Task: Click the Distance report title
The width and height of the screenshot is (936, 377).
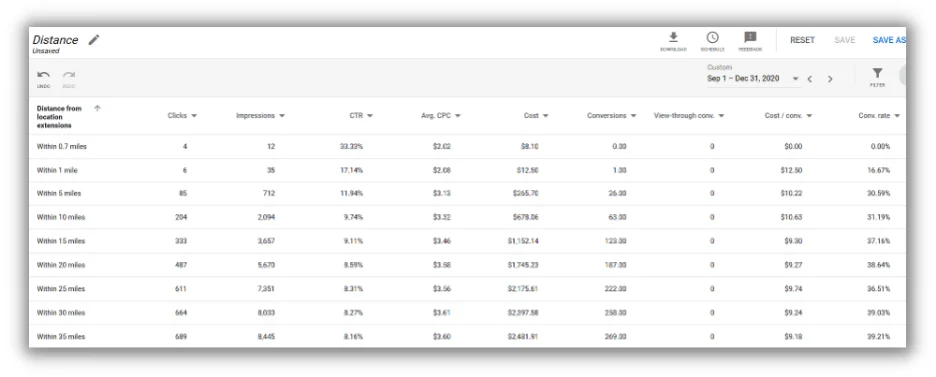Action: coord(56,40)
